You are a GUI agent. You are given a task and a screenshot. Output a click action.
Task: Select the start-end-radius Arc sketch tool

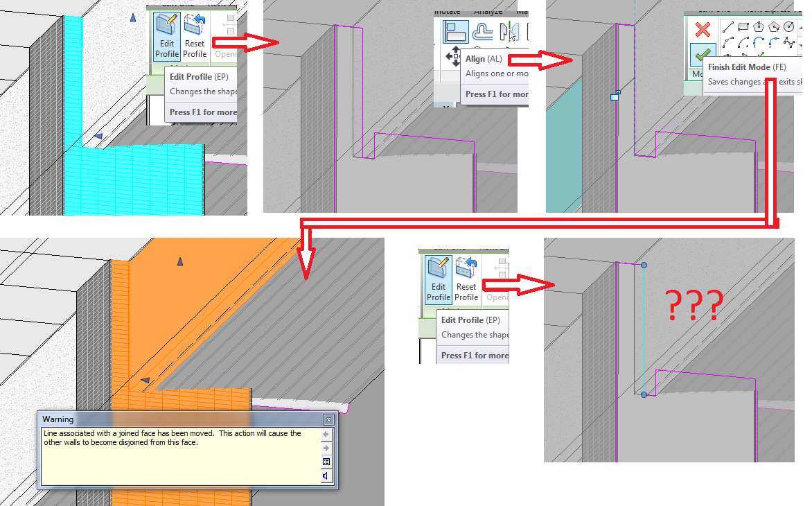point(728,42)
